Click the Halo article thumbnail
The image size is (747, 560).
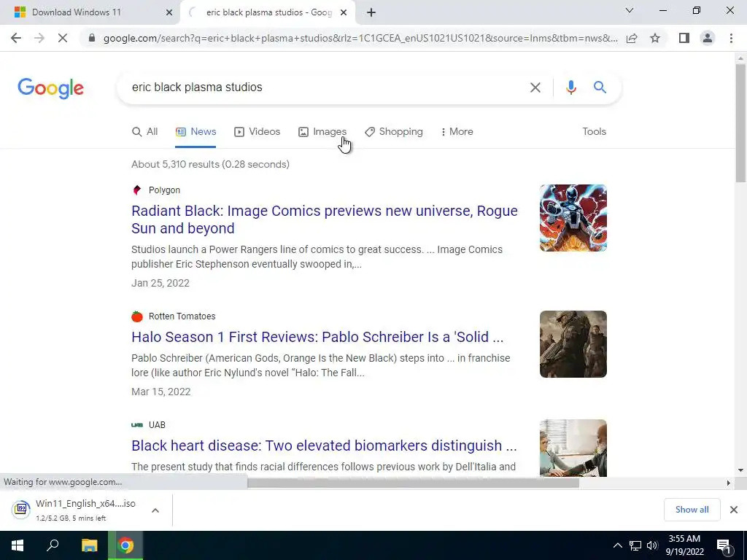tap(573, 344)
